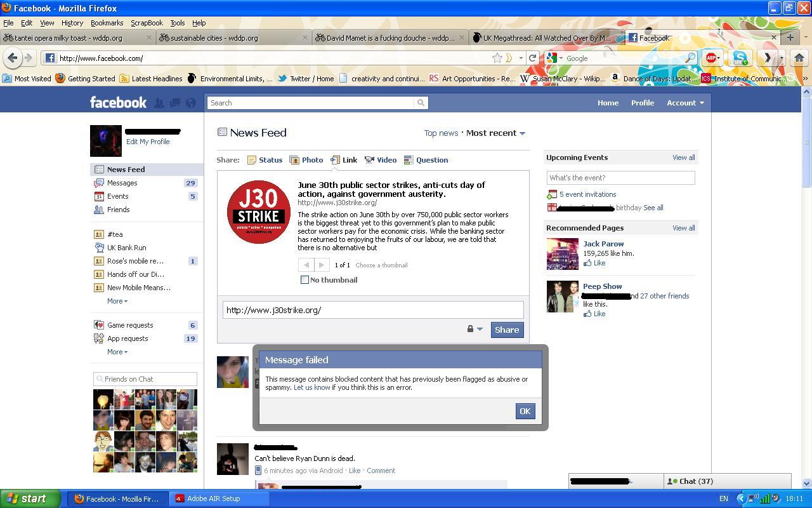This screenshot has width=812, height=508.
Task: Switch feed to Top news
Action: [x=441, y=133]
